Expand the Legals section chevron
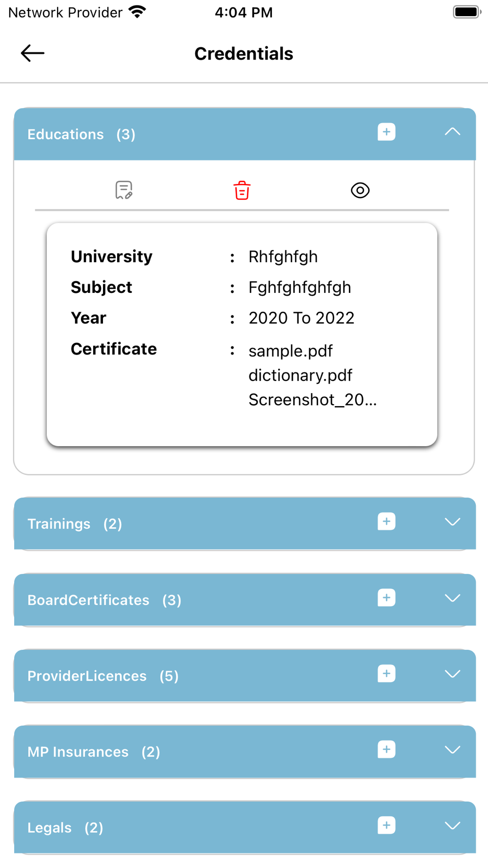This screenshot has height=868, width=488. (x=452, y=826)
